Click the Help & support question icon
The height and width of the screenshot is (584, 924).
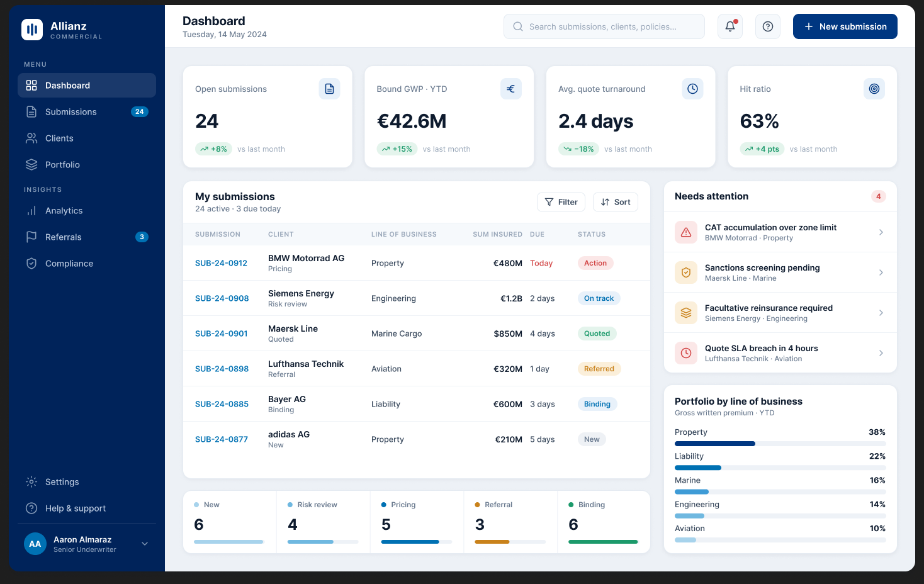[31, 508]
